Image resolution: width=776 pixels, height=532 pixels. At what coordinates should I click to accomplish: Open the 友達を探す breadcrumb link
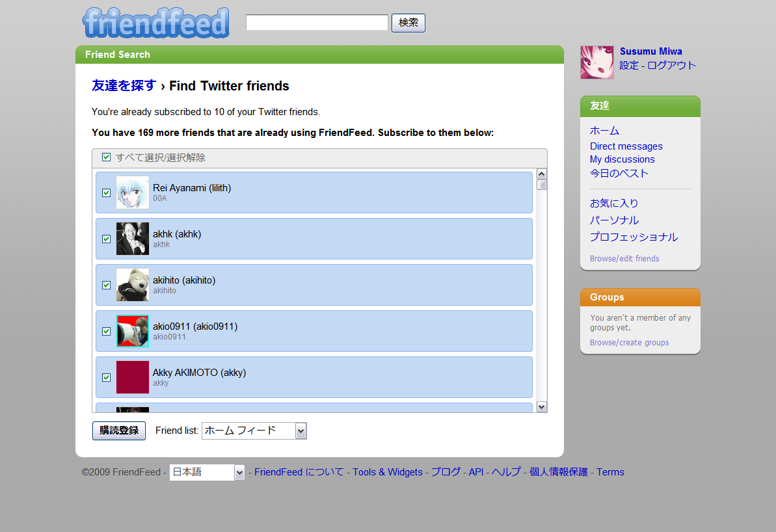coord(124,86)
